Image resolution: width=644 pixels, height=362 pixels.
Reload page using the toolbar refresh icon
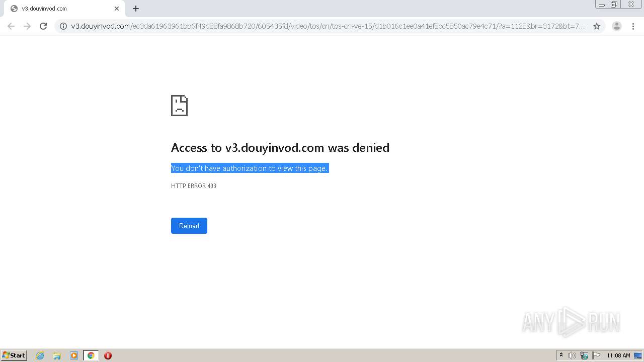(x=43, y=26)
